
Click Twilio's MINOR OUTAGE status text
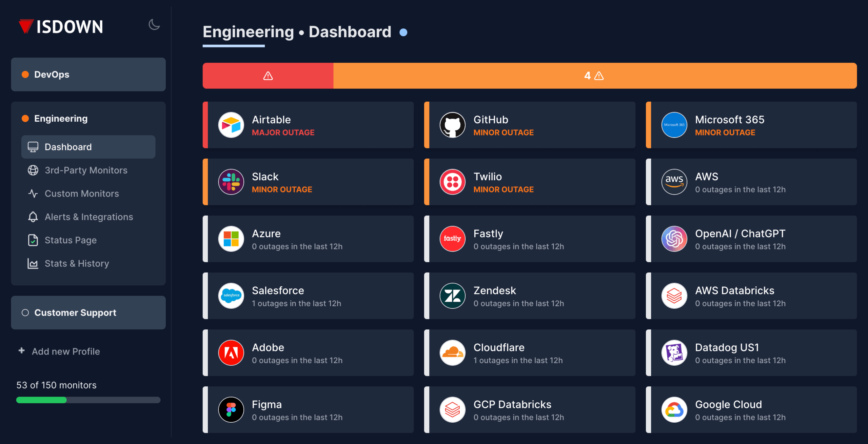pyautogui.click(x=504, y=189)
